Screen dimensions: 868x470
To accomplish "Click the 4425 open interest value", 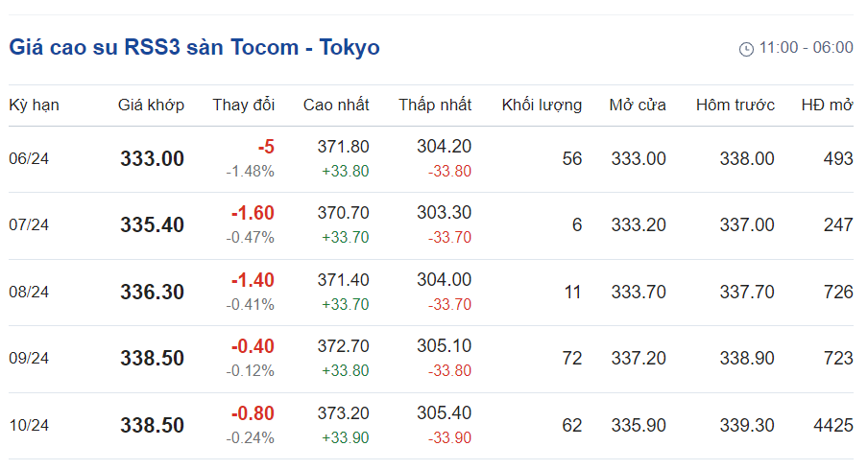I will 832,425.
